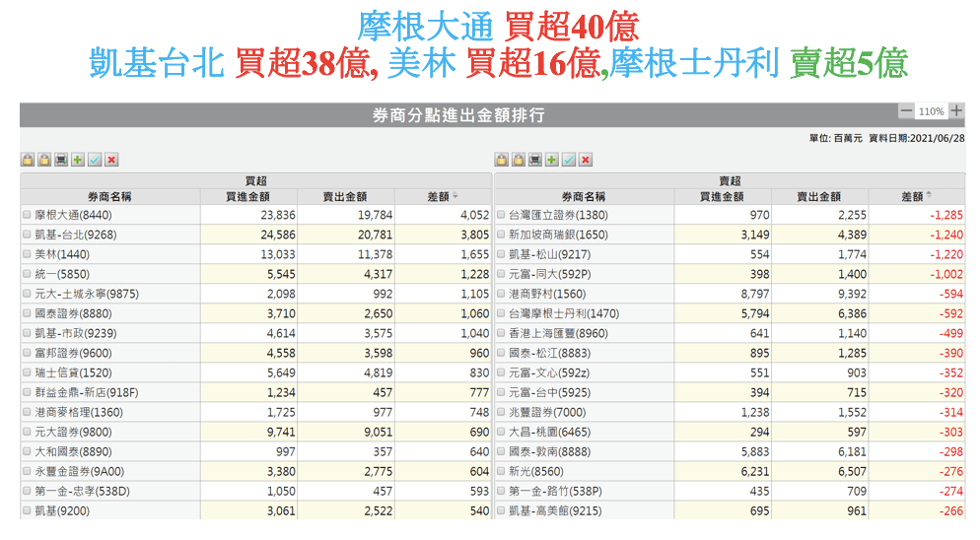Click 賣出金額 column header in 賣超 table

[818, 197]
